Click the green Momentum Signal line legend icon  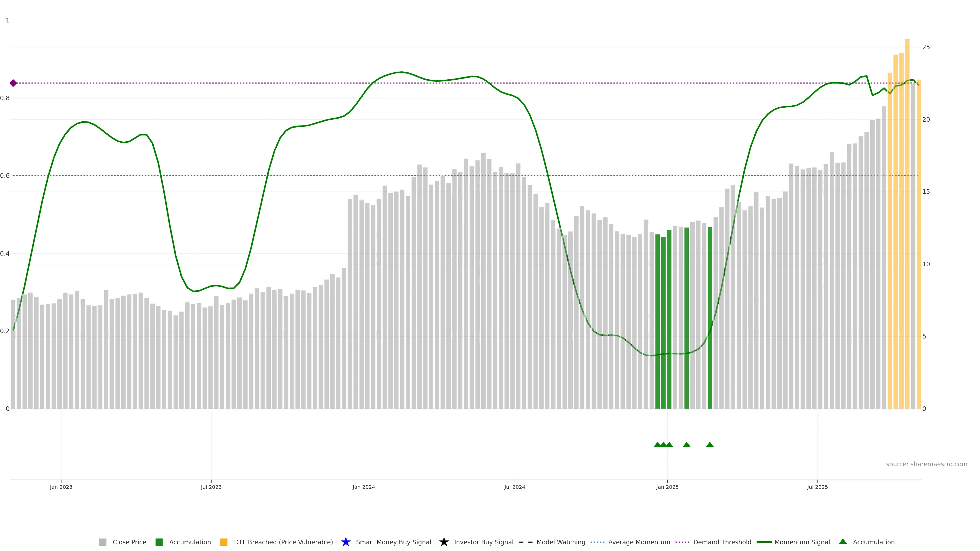pos(764,542)
